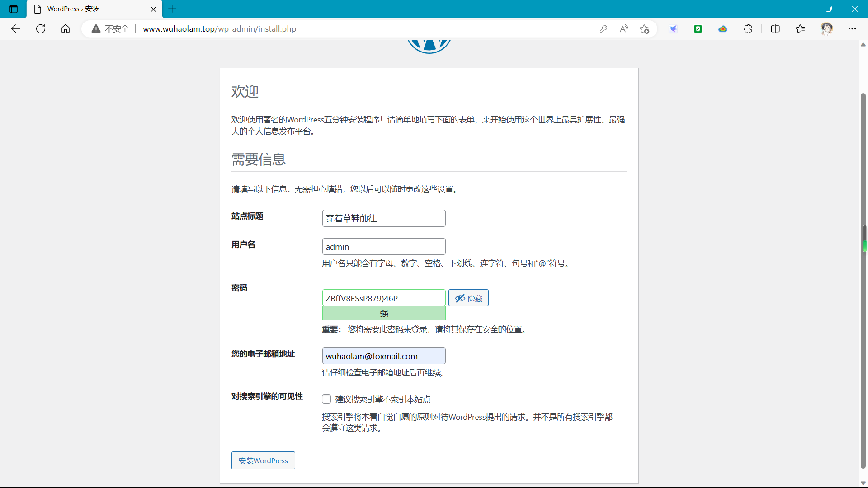Screen dimensions: 868x488
Task: Click the Install WordPress button
Action: [263, 460]
